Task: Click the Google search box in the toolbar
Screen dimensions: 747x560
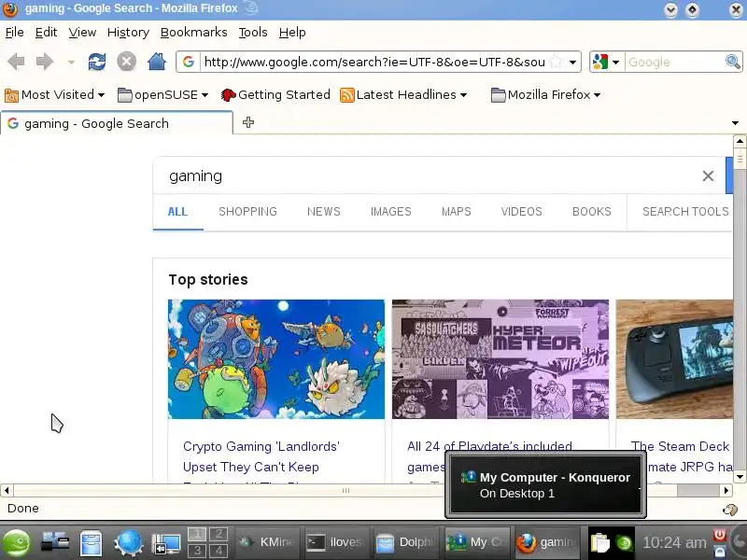Action: click(x=673, y=62)
